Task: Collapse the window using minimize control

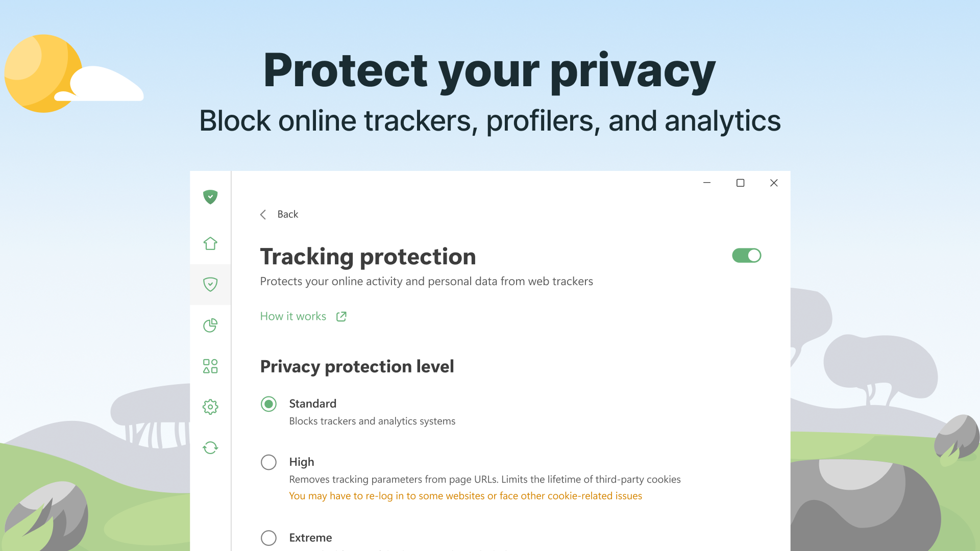Action: [706, 183]
